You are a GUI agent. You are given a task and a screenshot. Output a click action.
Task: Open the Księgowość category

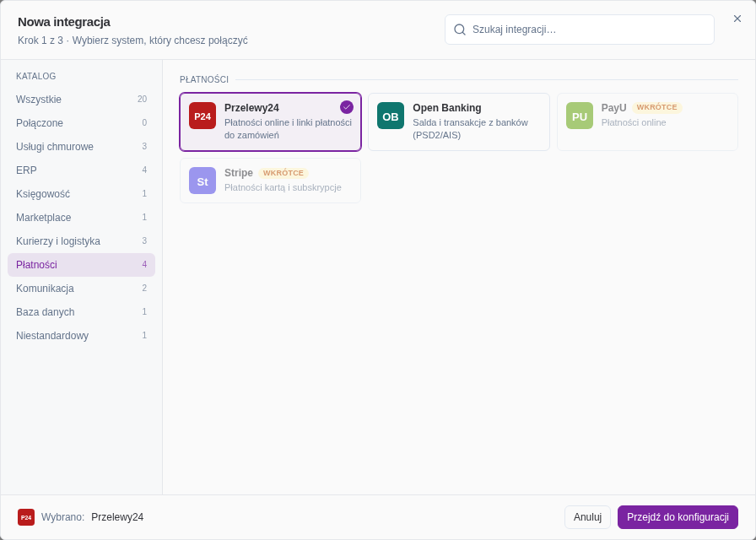click(82, 194)
